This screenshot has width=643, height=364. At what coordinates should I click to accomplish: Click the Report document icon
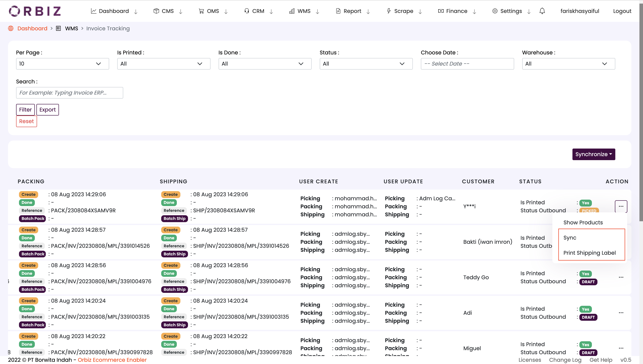click(338, 11)
